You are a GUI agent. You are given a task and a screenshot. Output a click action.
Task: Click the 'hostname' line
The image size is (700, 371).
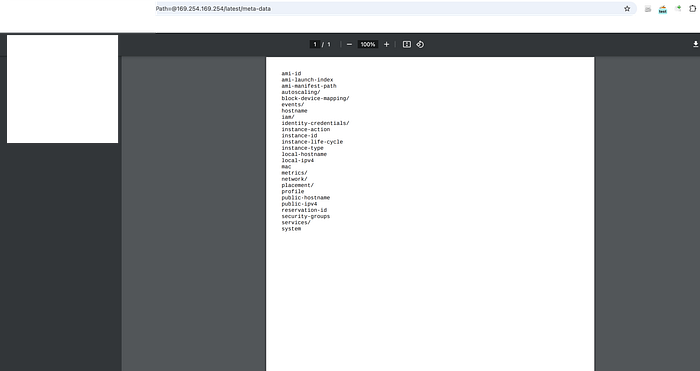(x=294, y=111)
